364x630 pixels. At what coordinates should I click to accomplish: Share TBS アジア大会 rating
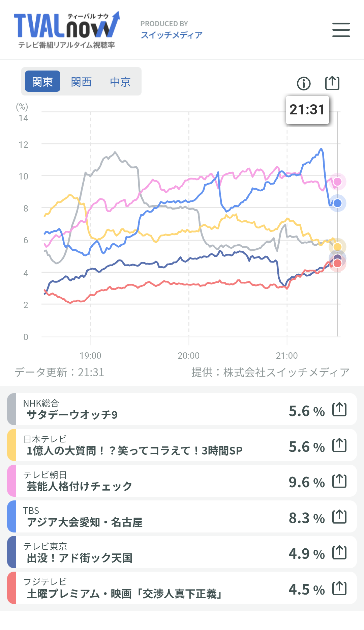coord(339,517)
